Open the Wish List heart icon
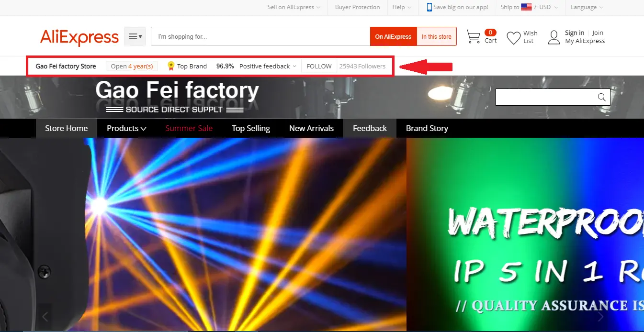 [x=513, y=36]
